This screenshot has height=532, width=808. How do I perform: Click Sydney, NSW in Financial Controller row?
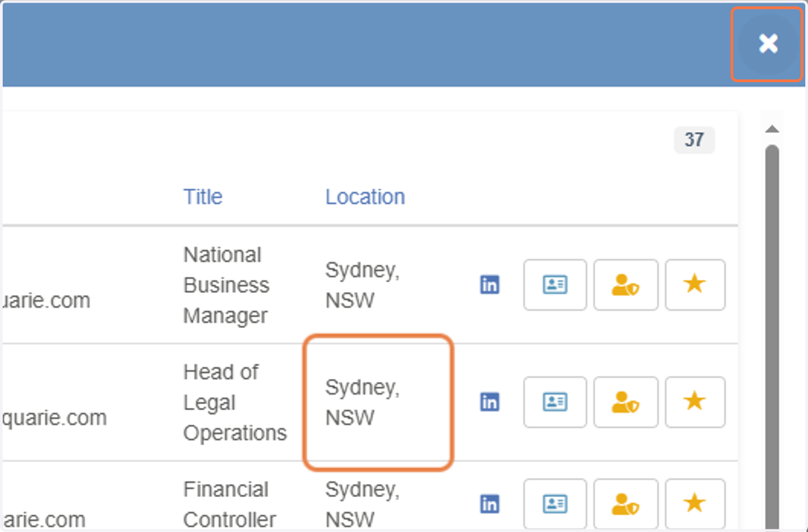(x=362, y=504)
